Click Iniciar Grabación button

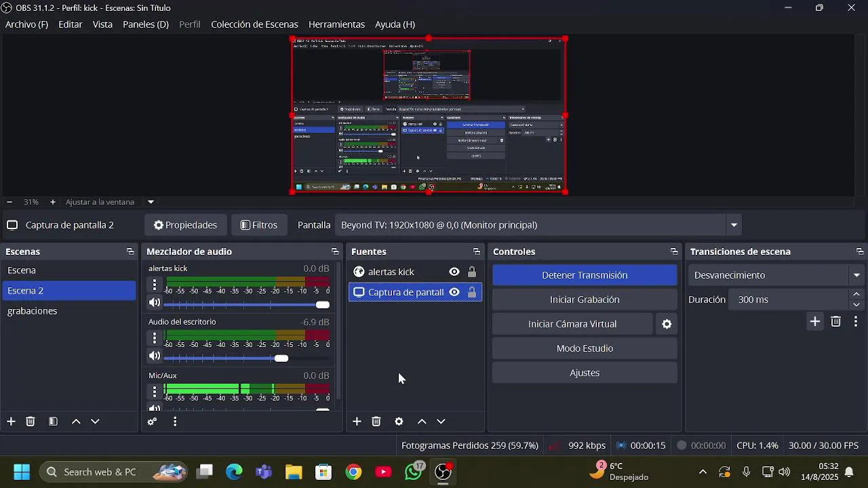(585, 300)
